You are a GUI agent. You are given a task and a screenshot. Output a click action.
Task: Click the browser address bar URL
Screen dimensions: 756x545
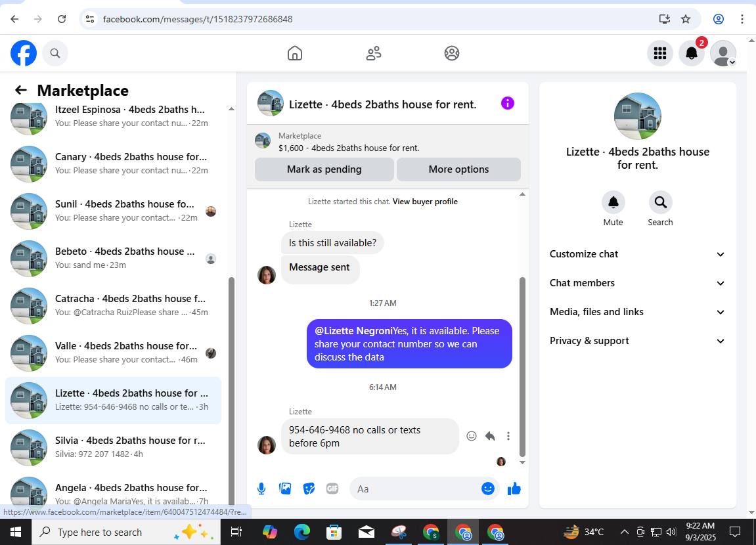[x=198, y=19]
